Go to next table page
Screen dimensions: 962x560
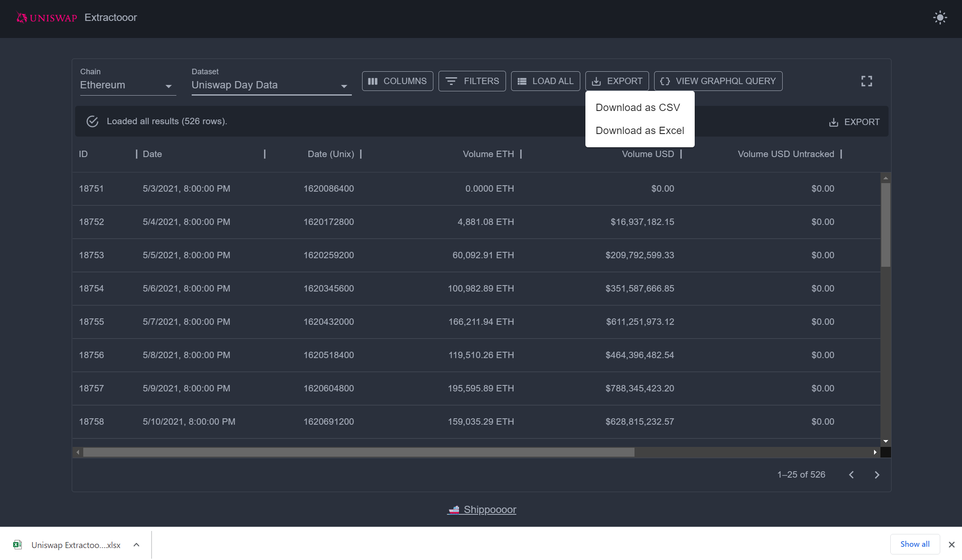pyautogui.click(x=877, y=475)
